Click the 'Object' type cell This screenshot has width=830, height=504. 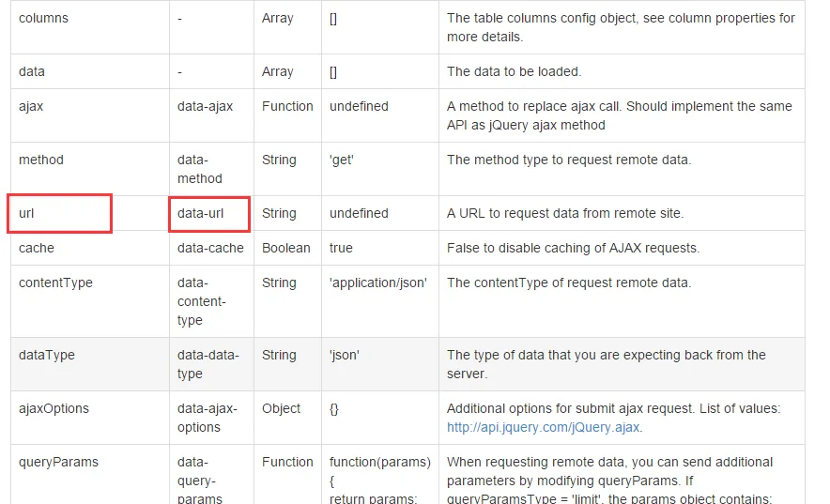pos(282,408)
